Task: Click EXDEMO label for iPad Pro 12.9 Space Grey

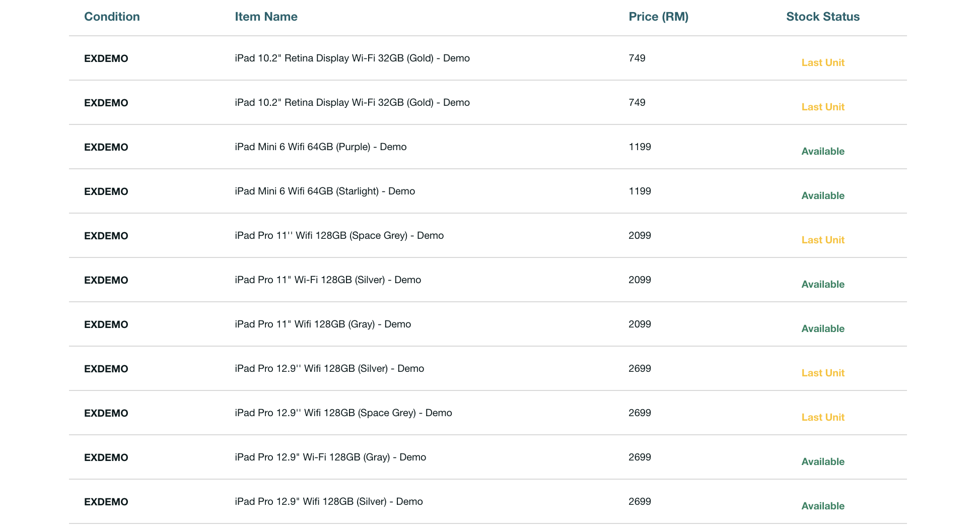Action: 106,413
